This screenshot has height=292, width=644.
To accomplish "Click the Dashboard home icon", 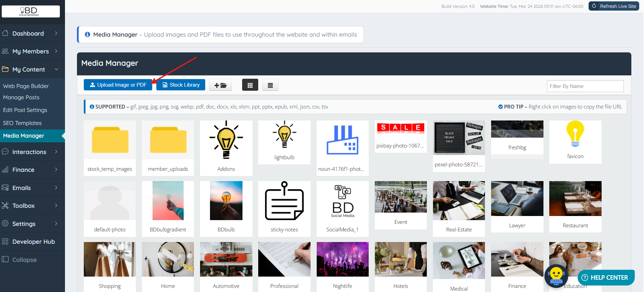I will click(5, 33).
